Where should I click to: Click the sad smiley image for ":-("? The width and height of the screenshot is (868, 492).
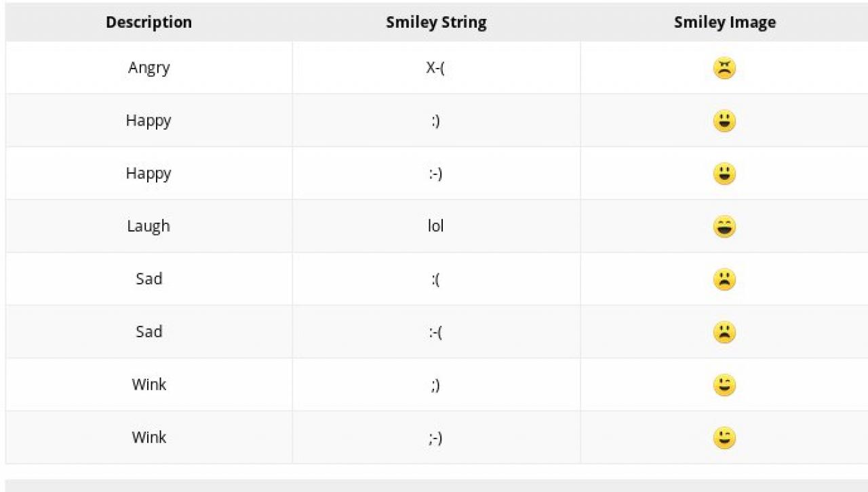click(724, 333)
